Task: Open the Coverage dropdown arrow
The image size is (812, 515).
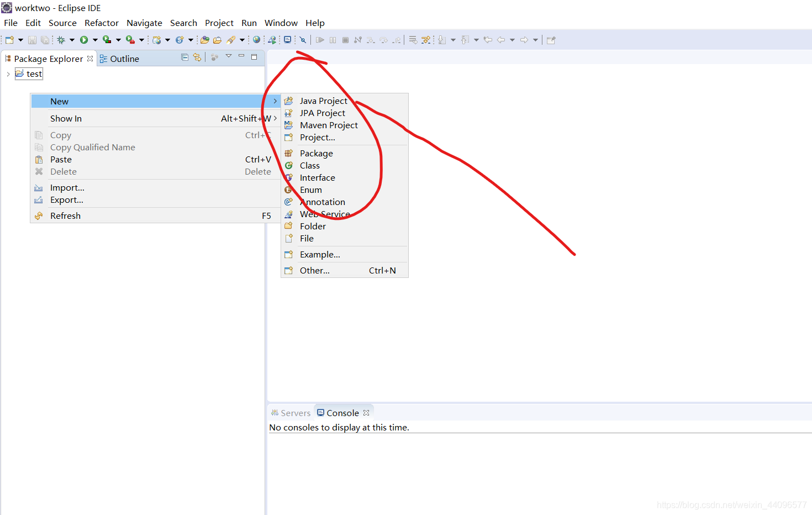Action: point(118,40)
